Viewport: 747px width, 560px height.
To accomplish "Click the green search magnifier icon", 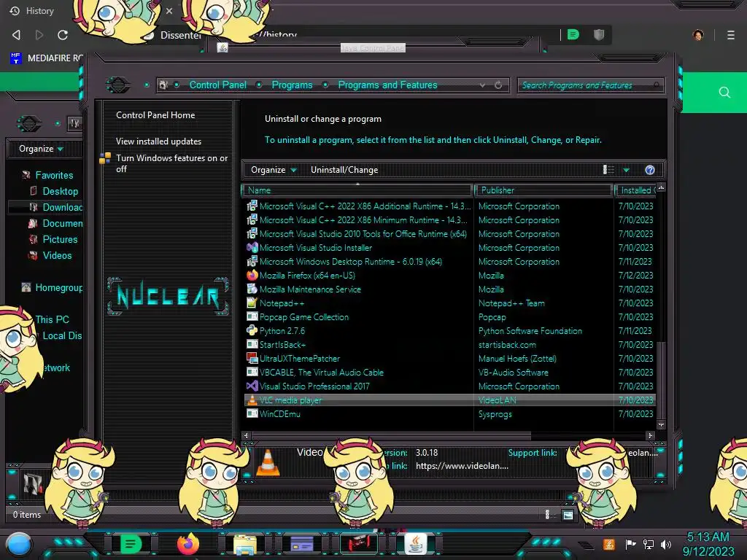I will pos(724,93).
